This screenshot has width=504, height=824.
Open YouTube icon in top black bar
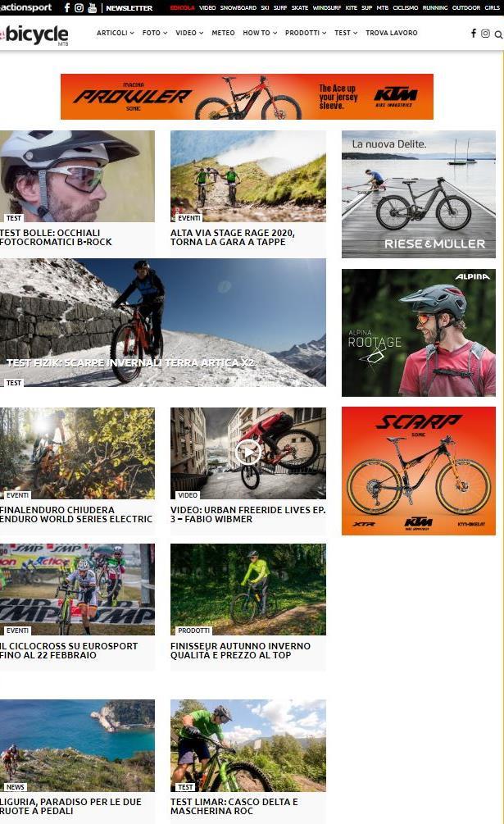(93, 8)
